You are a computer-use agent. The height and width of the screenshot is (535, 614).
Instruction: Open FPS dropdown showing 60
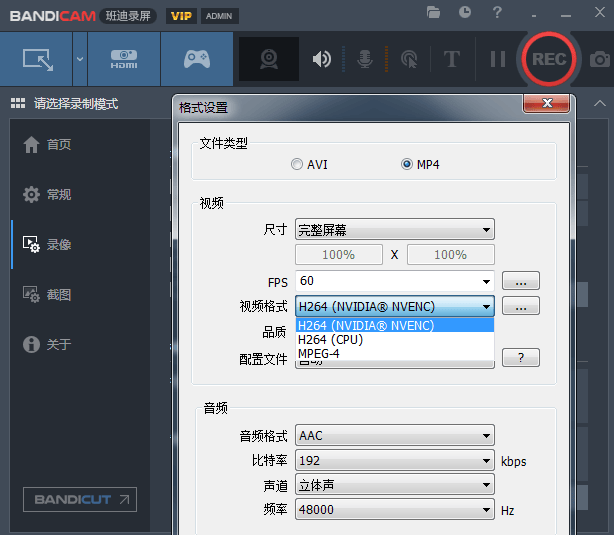click(x=395, y=281)
